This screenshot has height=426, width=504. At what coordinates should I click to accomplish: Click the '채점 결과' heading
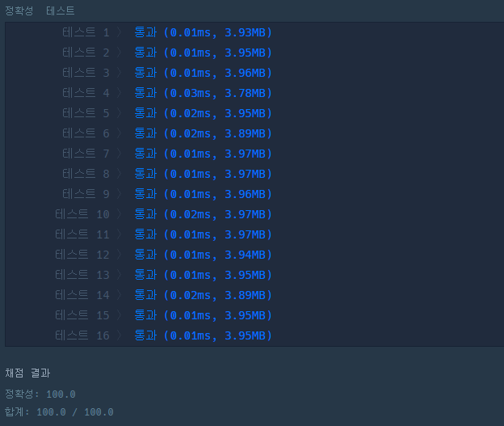click(27, 373)
